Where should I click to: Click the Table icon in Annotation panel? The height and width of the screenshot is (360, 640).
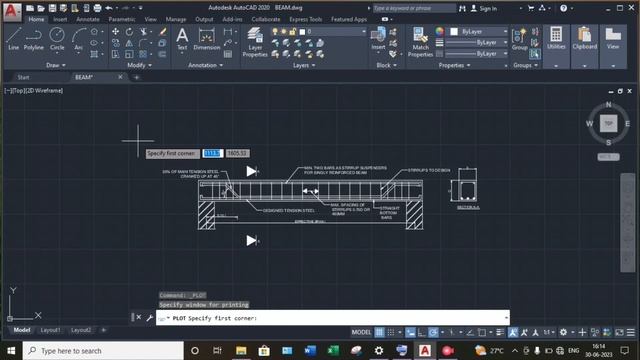tap(228, 54)
